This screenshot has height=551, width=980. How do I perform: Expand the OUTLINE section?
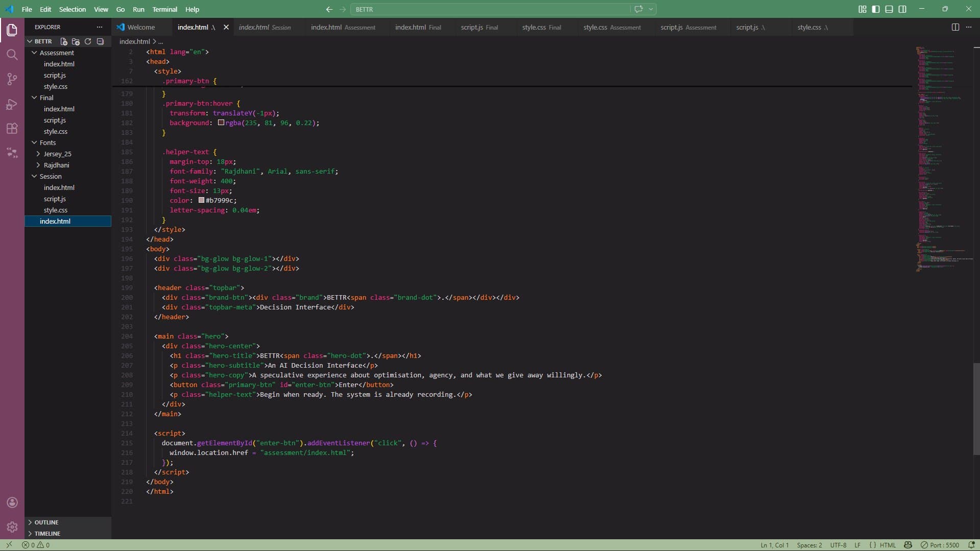tap(68, 522)
